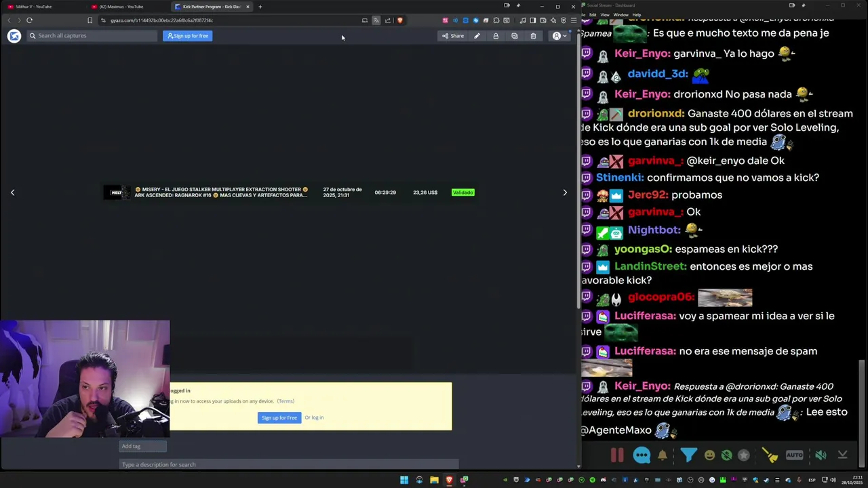The width and height of the screenshot is (868, 488).
Task: Click the Add tag field
Action: (x=142, y=446)
